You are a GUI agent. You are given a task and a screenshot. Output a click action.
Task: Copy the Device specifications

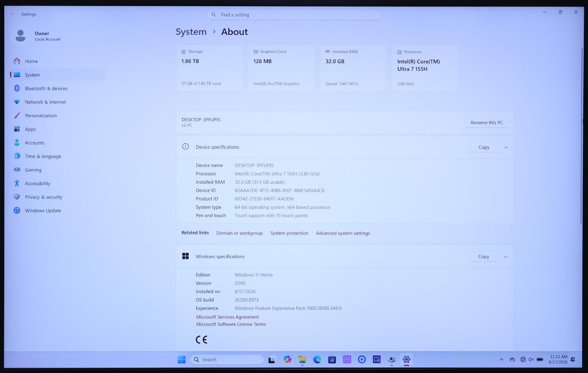point(484,147)
